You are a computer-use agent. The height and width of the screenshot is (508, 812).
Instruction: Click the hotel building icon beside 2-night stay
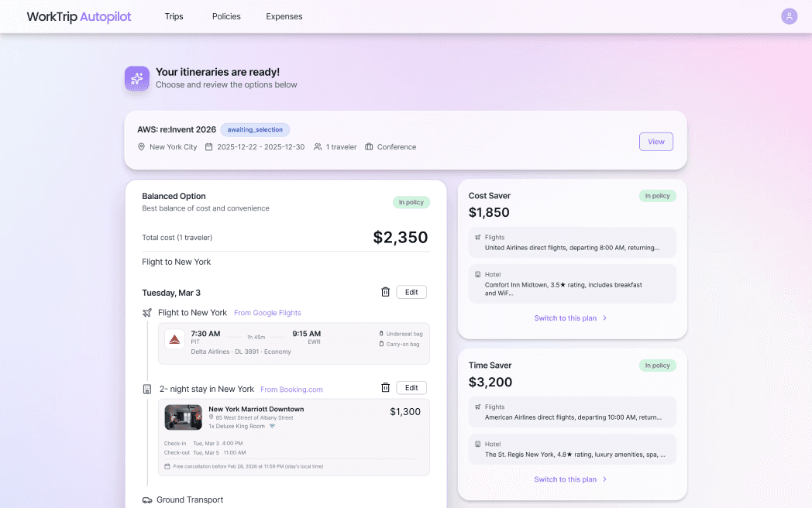click(147, 389)
